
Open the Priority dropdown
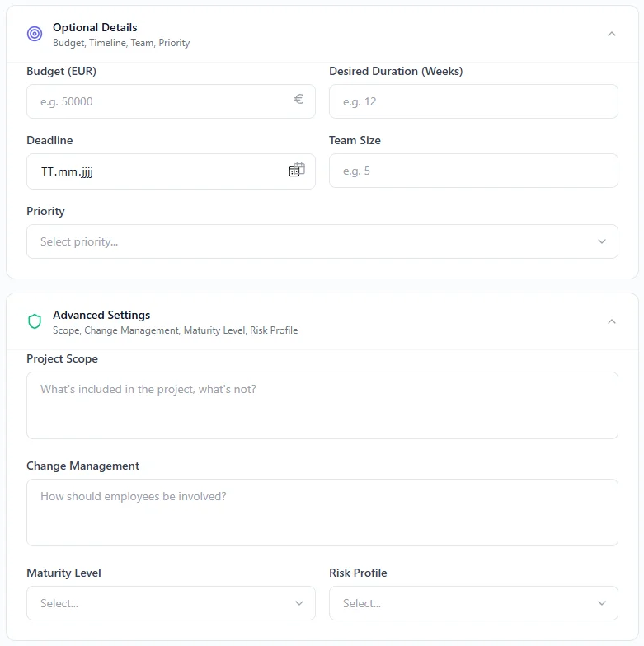(322, 241)
